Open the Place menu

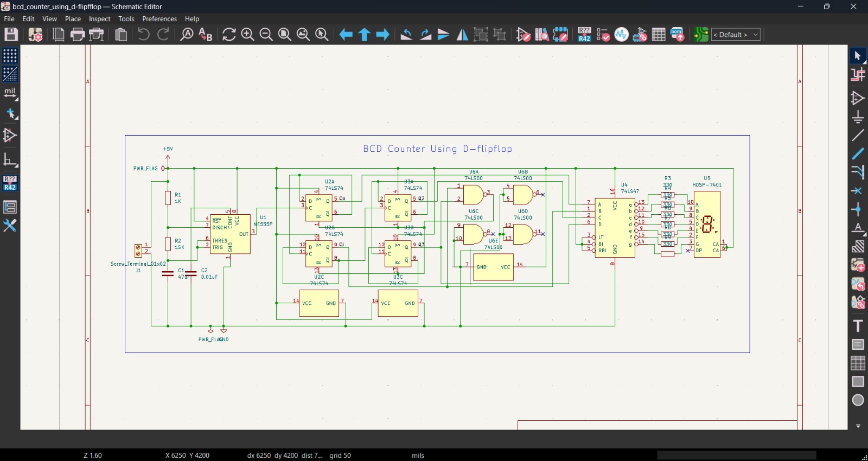pyautogui.click(x=73, y=19)
